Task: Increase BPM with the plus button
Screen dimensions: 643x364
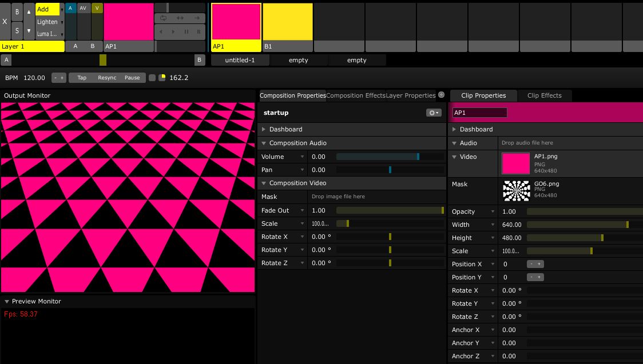Action: (x=62, y=78)
